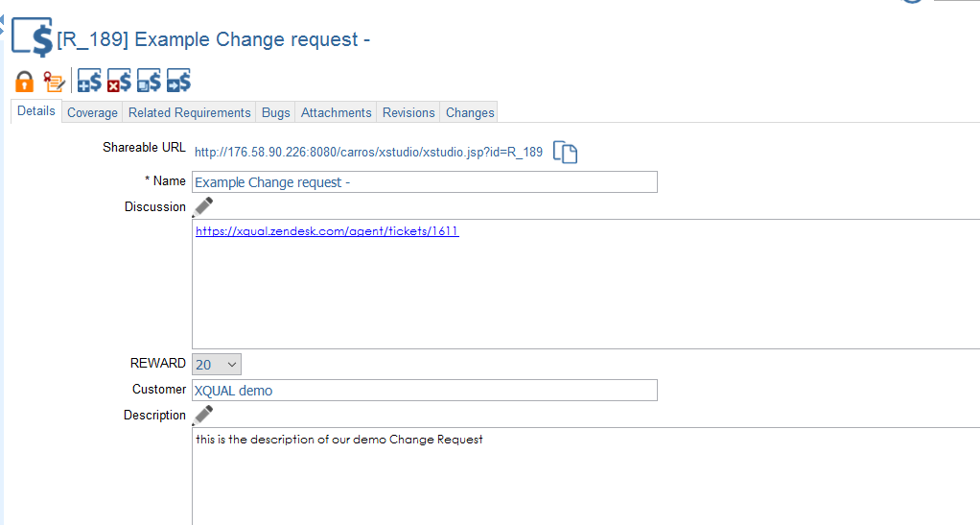Click the copy change request icon
This screenshot has height=525, width=980.
click(x=149, y=82)
